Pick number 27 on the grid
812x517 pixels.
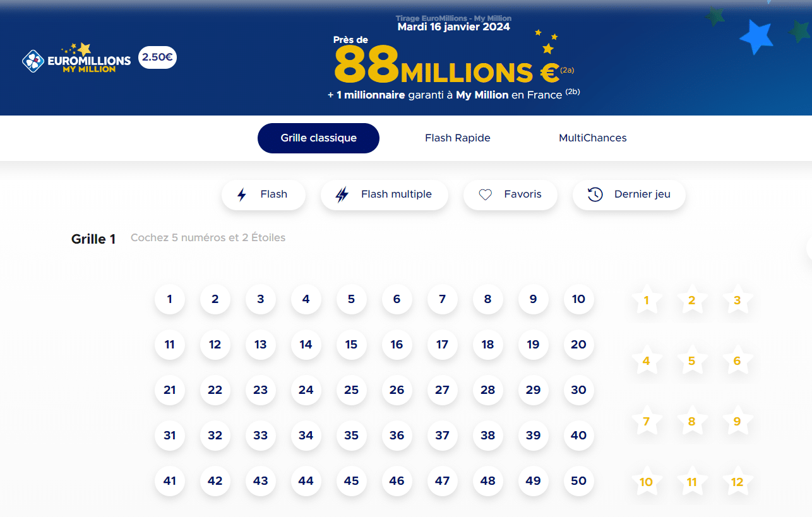[x=443, y=390]
